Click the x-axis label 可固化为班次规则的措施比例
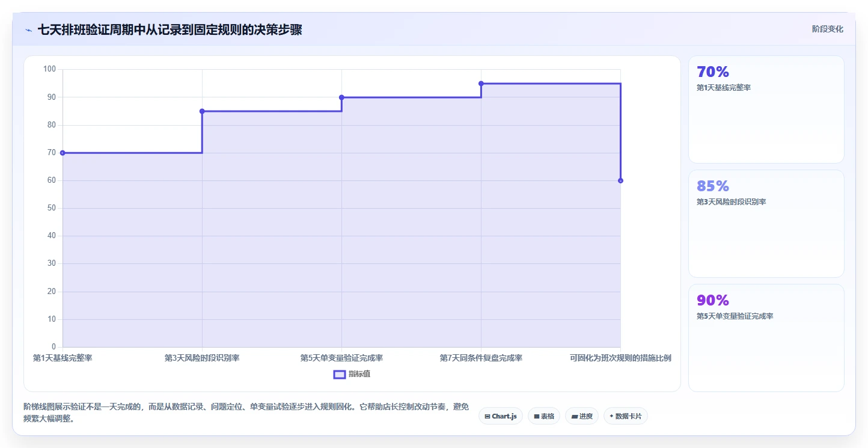 [x=620, y=358]
